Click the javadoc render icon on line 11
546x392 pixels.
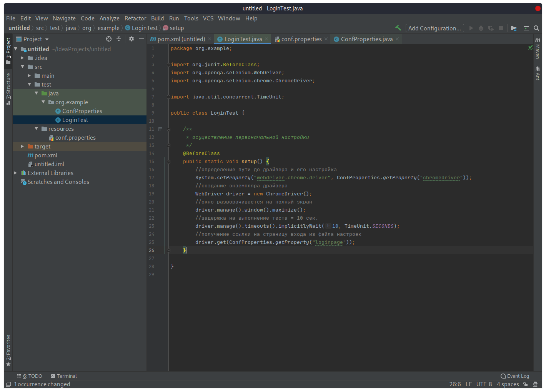[x=160, y=129]
